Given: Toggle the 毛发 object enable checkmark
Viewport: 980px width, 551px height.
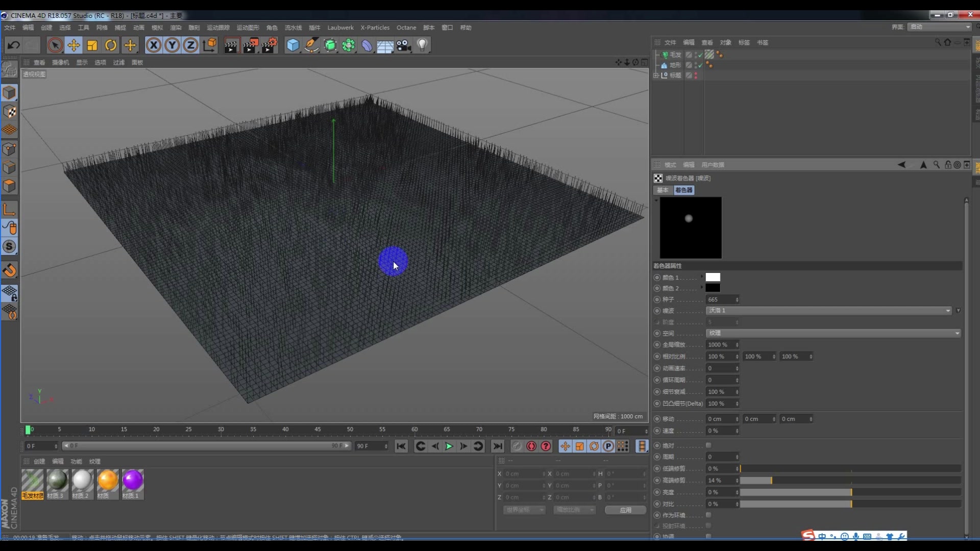Looking at the screenshot, I should point(700,55).
